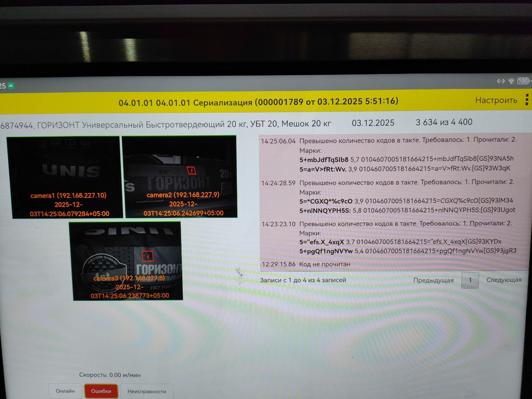Go to Предыдущая page of records
Viewport: 532px width, 399px height.
(433, 281)
